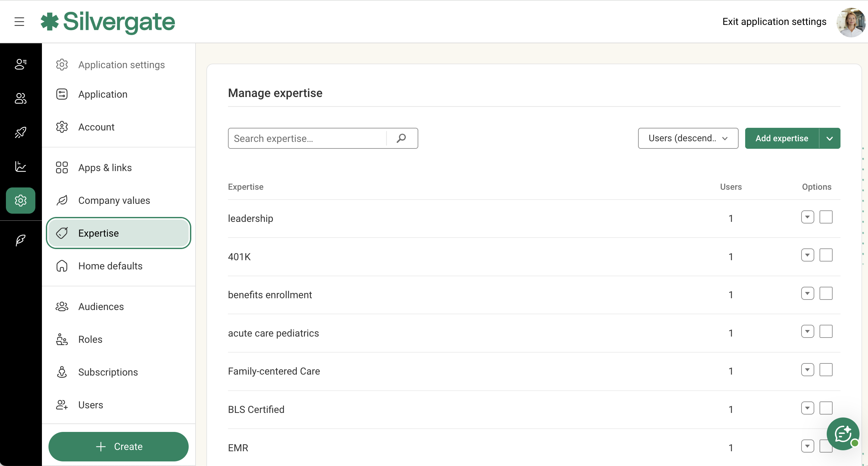Check the BLS Certified checkbox
The image size is (868, 466).
pos(826,408)
